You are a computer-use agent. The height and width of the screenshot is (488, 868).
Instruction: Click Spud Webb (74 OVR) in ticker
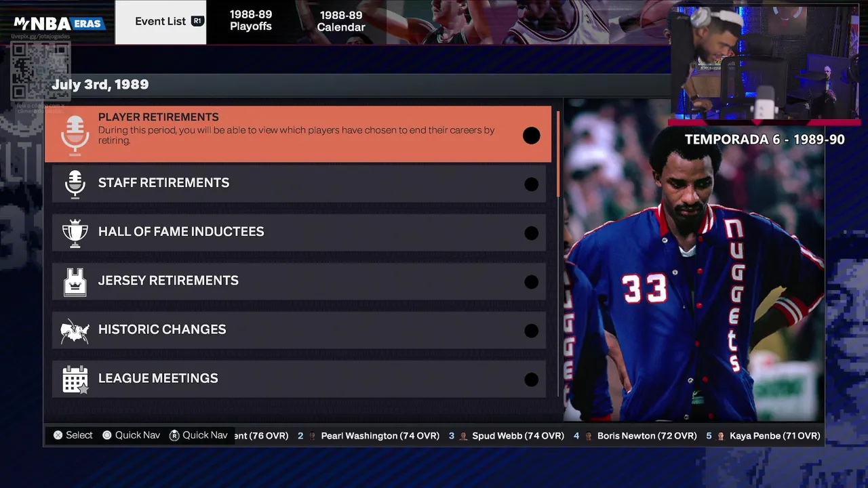click(x=518, y=436)
